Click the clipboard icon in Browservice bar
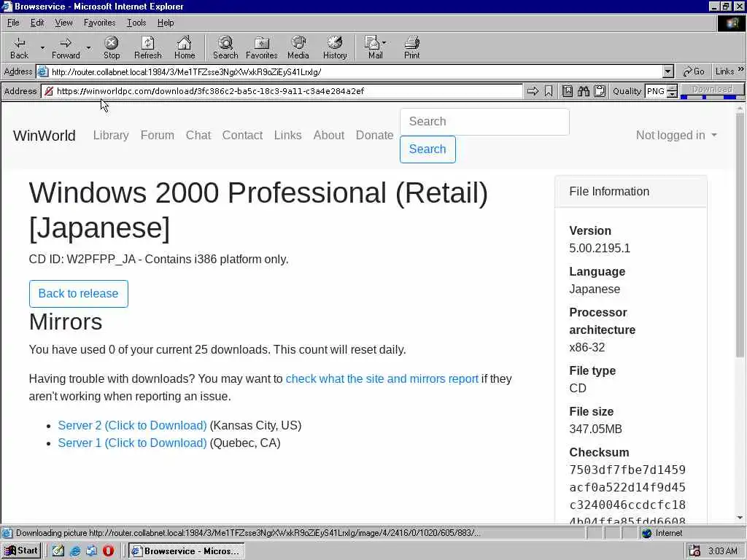747x560 pixels. coord(600,91)
